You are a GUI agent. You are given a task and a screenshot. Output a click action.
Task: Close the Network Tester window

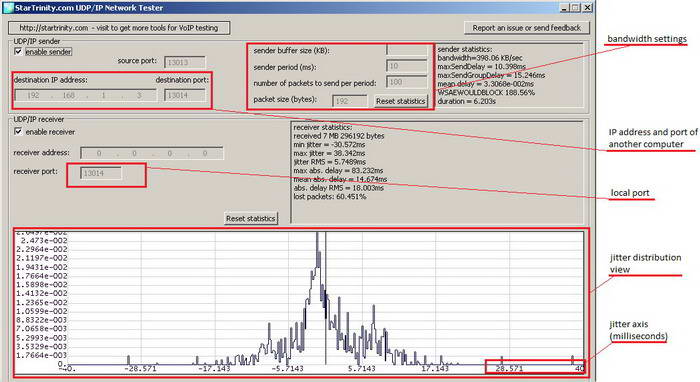tap(587, 8)
